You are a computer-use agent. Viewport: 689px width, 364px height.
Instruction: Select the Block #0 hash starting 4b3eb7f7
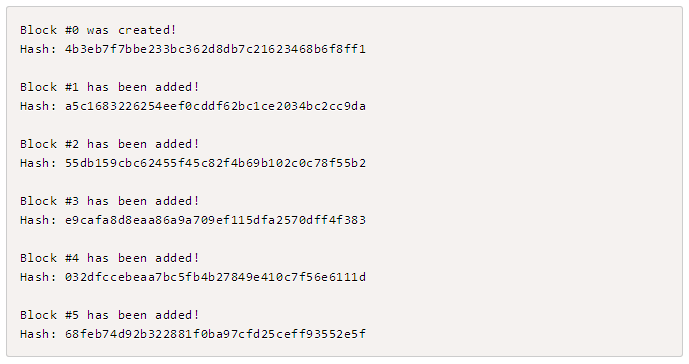point(215,49)
